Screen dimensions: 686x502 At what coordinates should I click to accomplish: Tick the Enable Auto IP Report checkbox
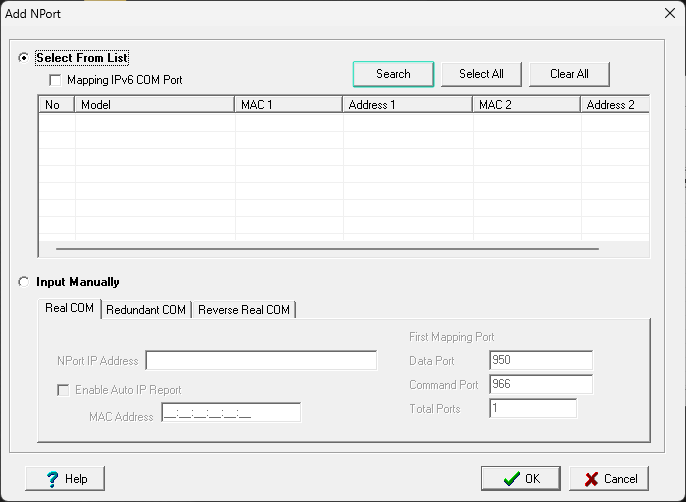(x=64, y=389)
